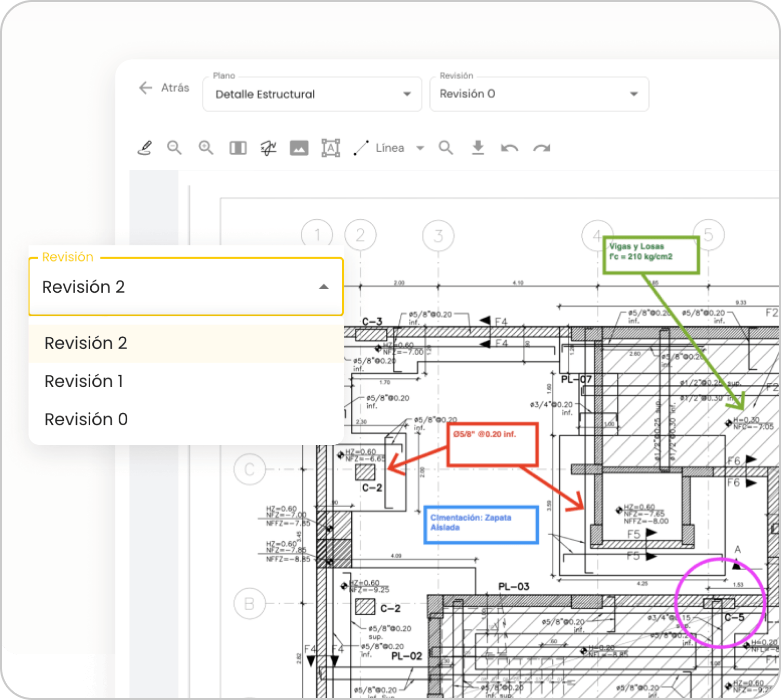Viewport: 781px width, 700px height.
Task: Collapse the open Revisión combo box
Action: coord(186,287)
